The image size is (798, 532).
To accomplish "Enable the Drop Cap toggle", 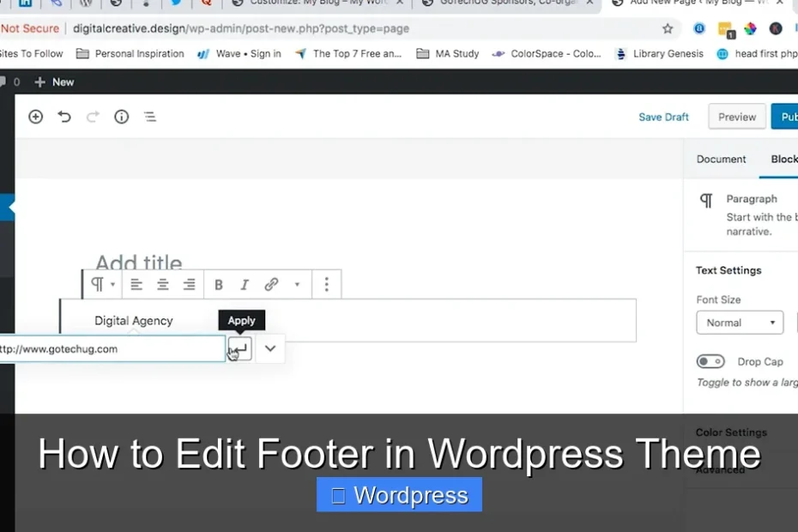I will click(710, 361).
